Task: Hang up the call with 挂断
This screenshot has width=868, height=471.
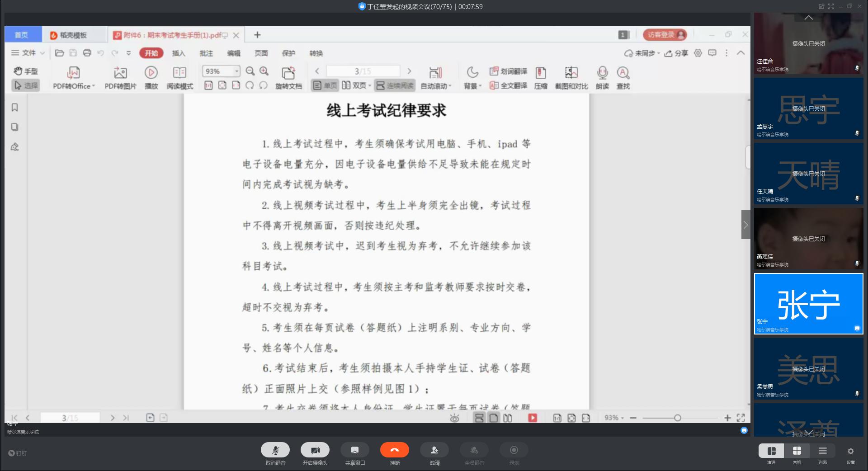Action: (x=394, y=450)
